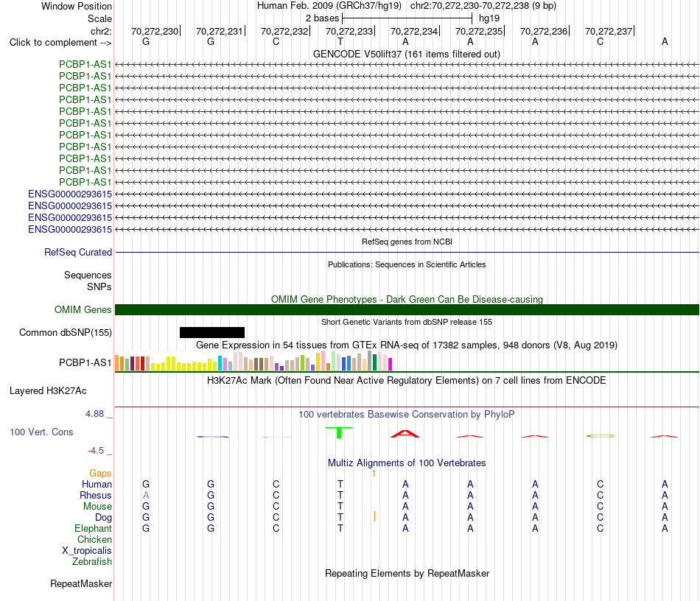Click the grey A base in the Rhesus row

click(x=146, y=495)
